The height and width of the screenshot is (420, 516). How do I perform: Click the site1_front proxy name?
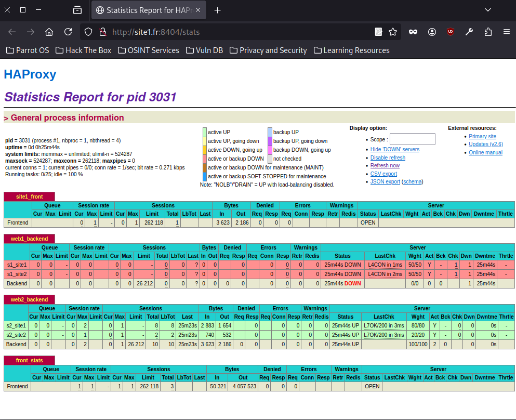(29, 196)
